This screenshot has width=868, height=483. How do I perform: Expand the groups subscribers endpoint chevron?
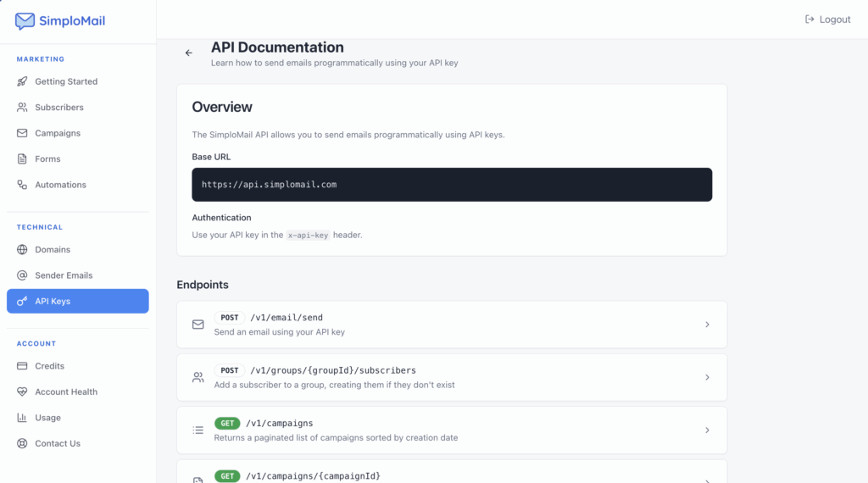point(707,377)
